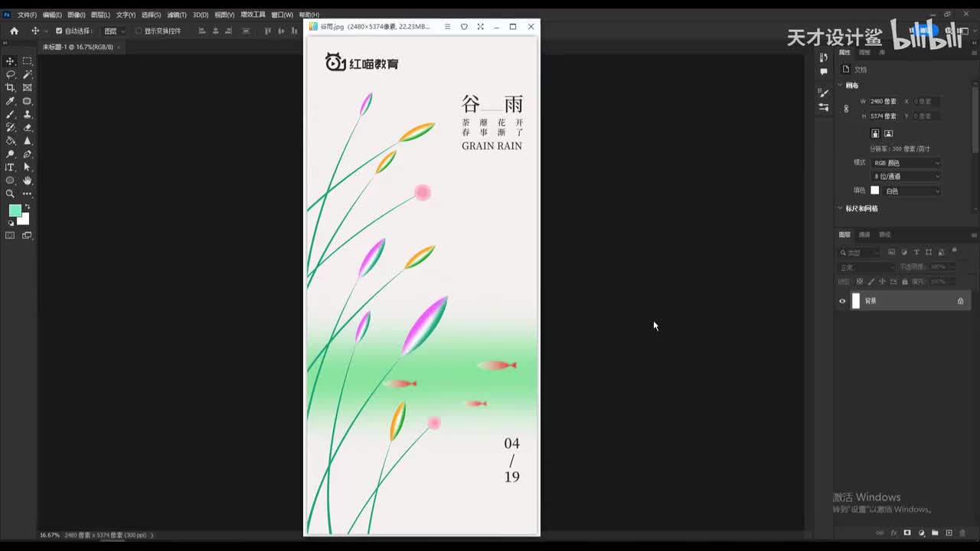980x551 pixels.
Task: Open the layer filter type dropdown
Action: (x=861, y=253)
